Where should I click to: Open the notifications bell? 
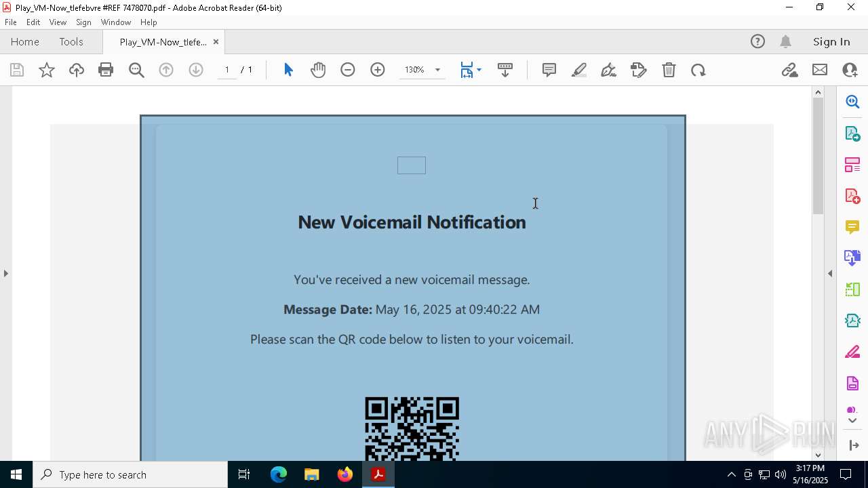(786, 41)
